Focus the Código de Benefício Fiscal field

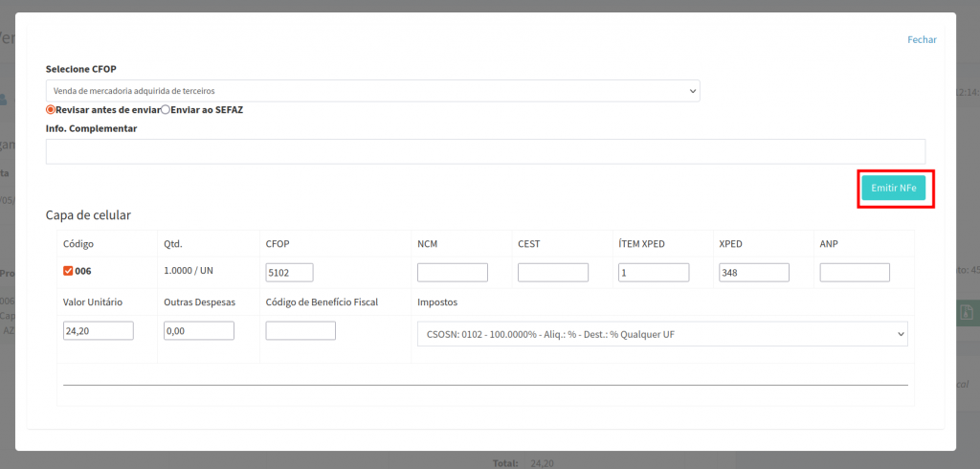click(x=300, y=330)
